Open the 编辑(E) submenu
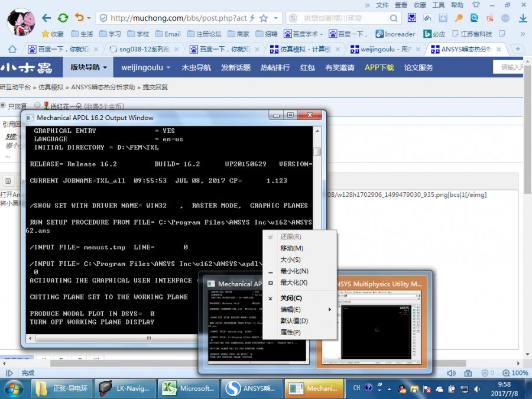 (x=300, y=309)
